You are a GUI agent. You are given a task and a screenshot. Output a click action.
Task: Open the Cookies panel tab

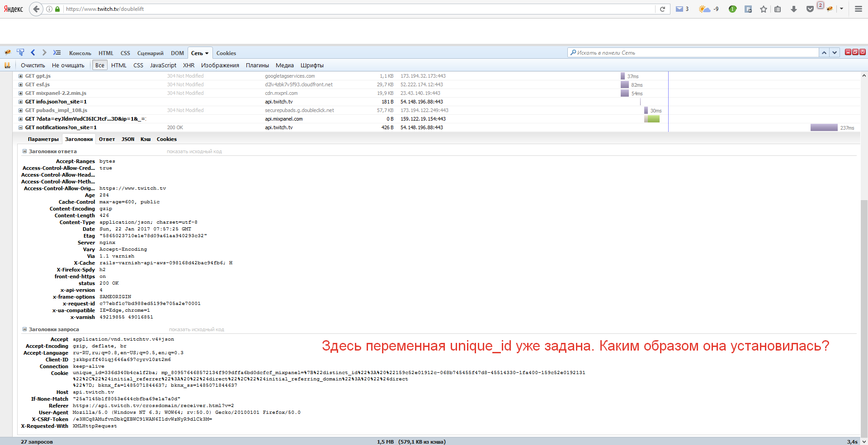(226, 53)
